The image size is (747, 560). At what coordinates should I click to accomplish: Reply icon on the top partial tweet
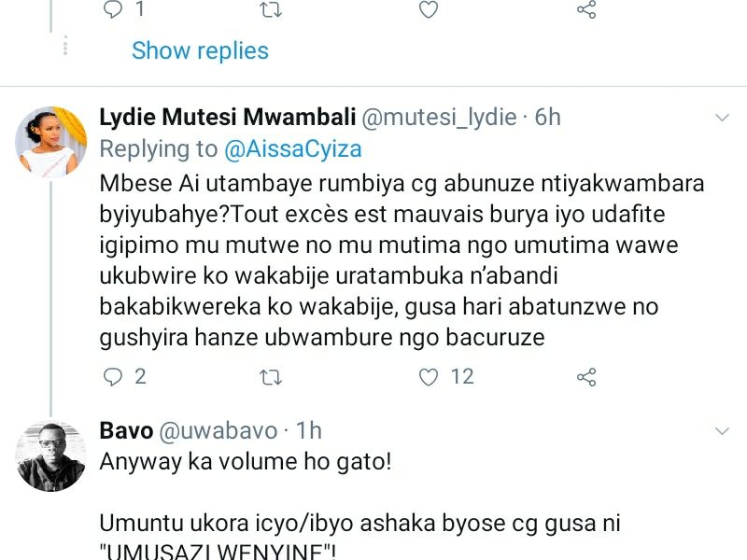(112, 9)
